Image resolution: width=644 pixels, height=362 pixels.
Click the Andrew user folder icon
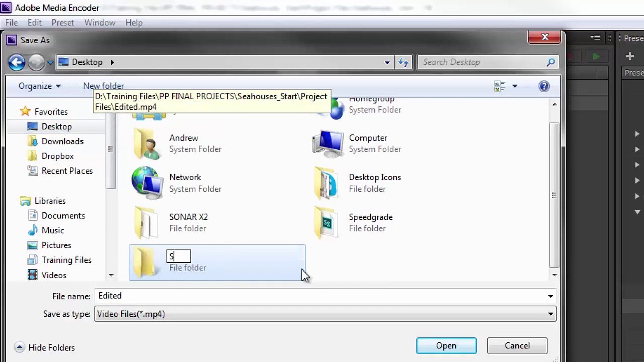[x=147, y=144]
